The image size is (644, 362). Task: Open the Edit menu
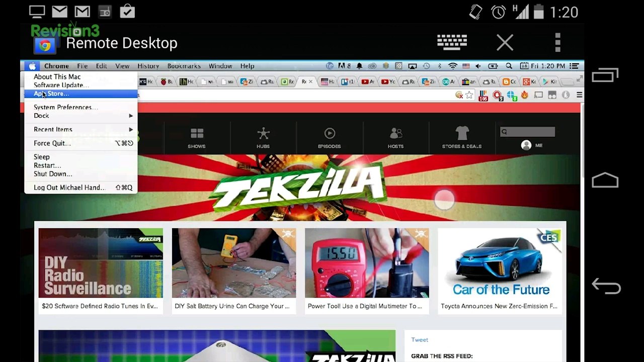[x=101, y=66]
